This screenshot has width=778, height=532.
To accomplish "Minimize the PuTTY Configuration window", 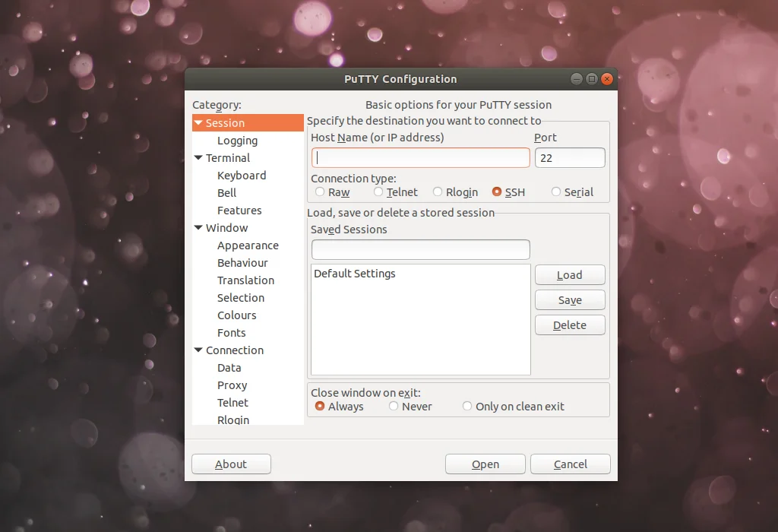I will (576, 79).
